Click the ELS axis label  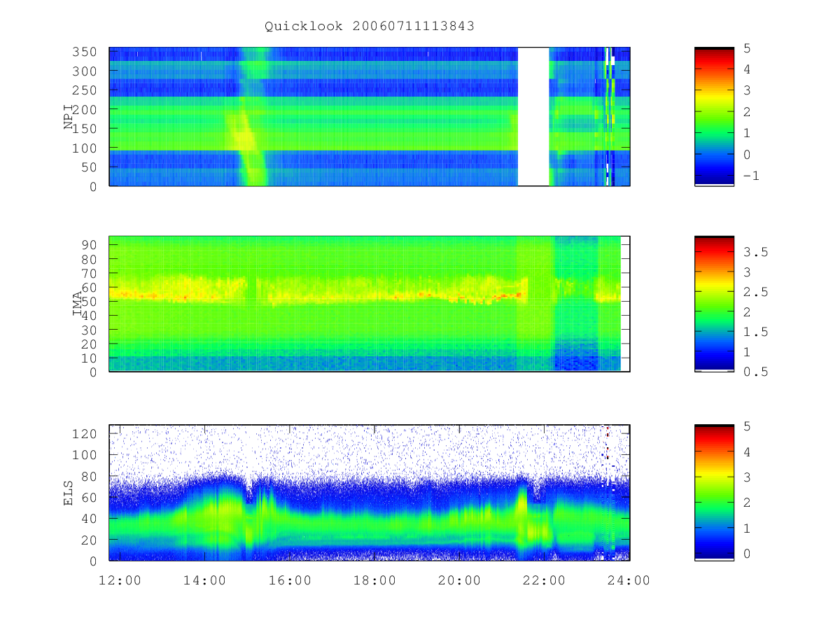69,493
